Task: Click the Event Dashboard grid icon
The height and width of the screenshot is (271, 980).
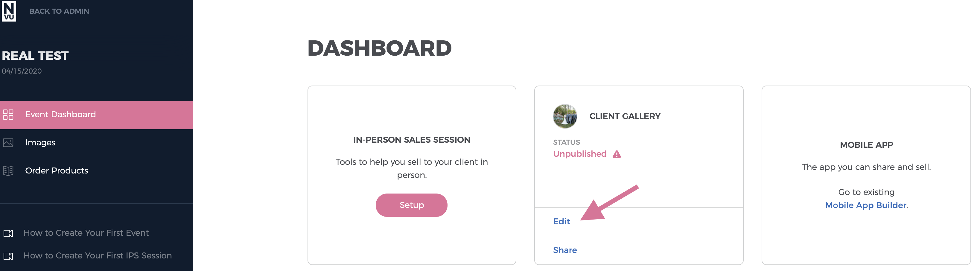Action: pos(8,115)
